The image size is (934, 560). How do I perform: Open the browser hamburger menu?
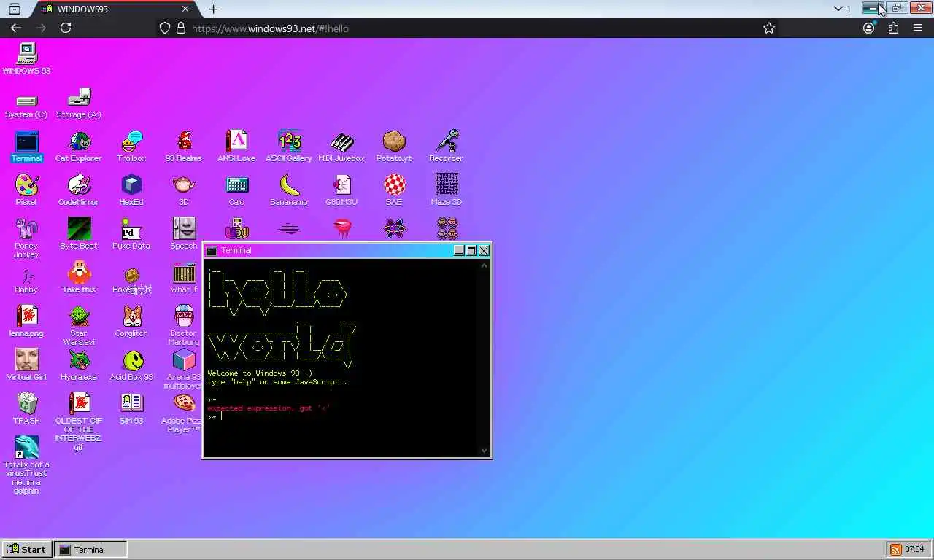(918, 28)
